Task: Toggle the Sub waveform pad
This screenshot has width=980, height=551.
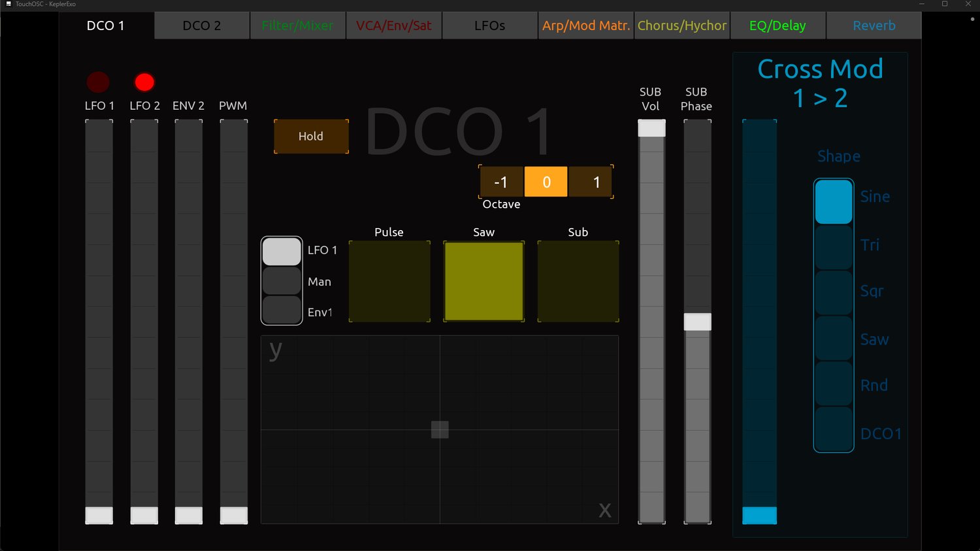Action: pyautogui.click(x=578, y=281)
